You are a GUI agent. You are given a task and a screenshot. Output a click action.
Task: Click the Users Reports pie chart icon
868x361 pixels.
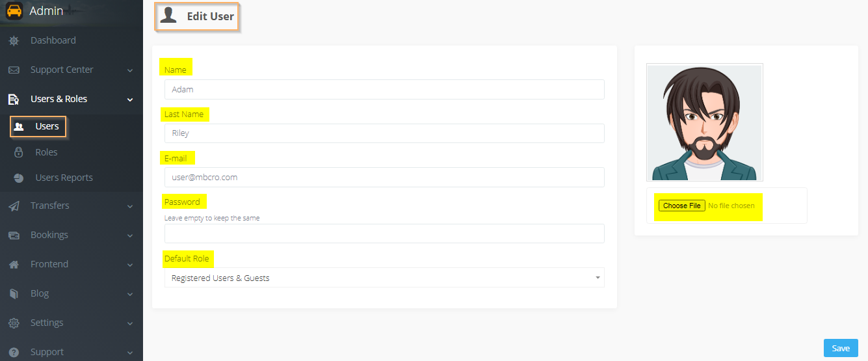pyautogui.click(x=19, y=178)
